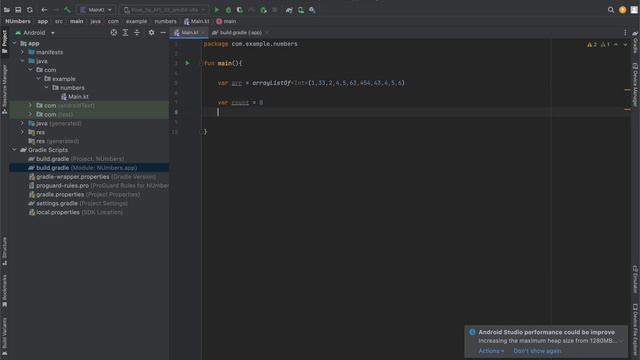Viewport: 640px width, 360px height.
Task: Switch to build.gradle (:app) editor tab
Action: (x=240, y=33)
